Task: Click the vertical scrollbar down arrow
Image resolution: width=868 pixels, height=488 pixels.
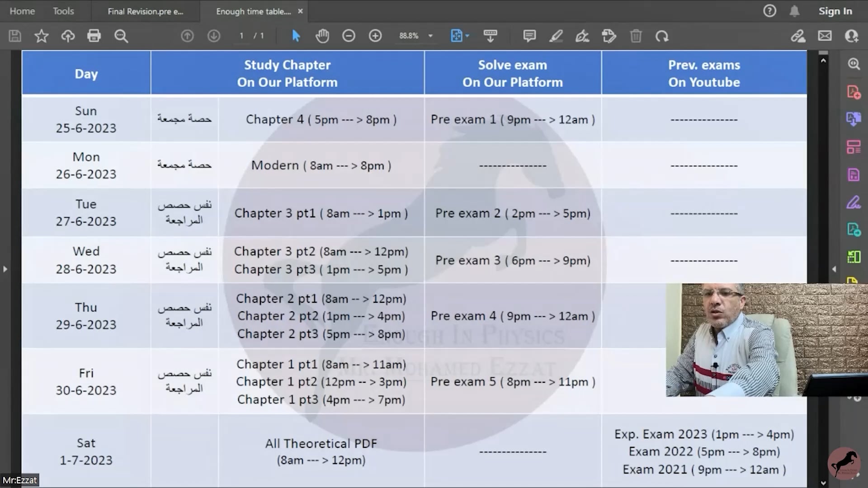Action: [x=823, y=483]
